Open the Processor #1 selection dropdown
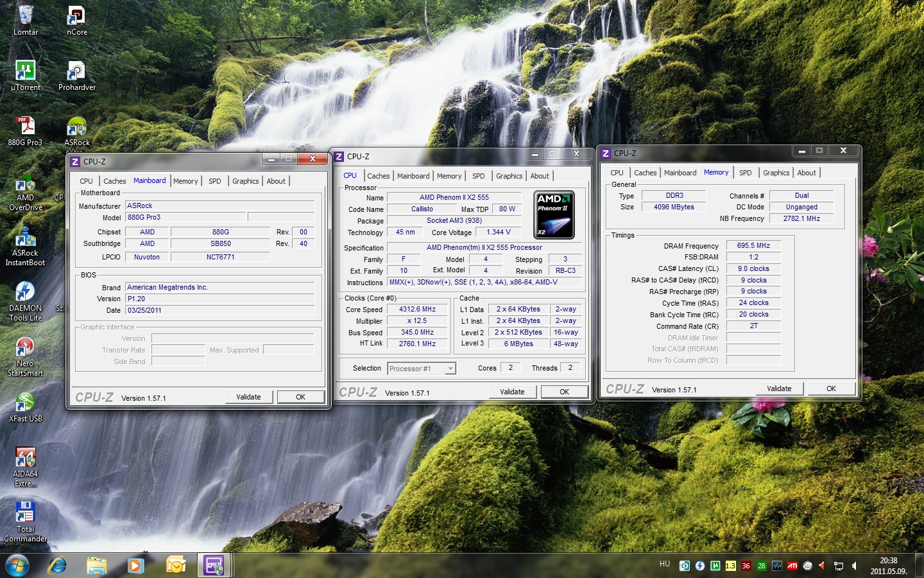The image size is (924, 578). point(422,369)
